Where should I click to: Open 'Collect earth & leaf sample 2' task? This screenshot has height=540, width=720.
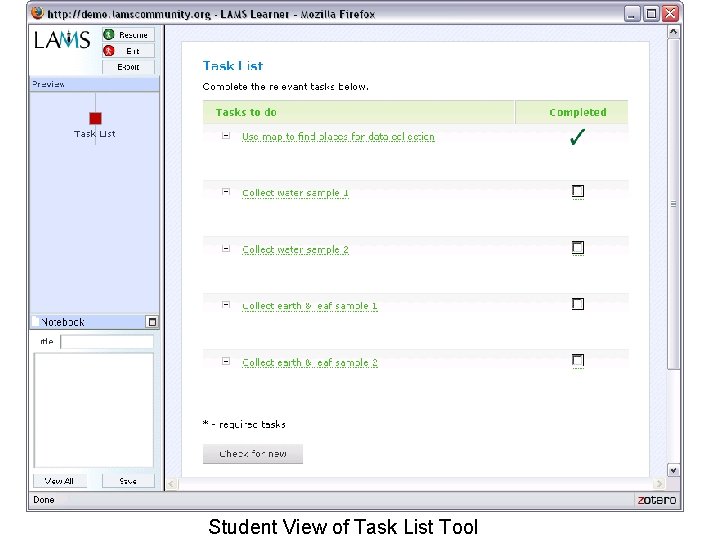(310, 363)
